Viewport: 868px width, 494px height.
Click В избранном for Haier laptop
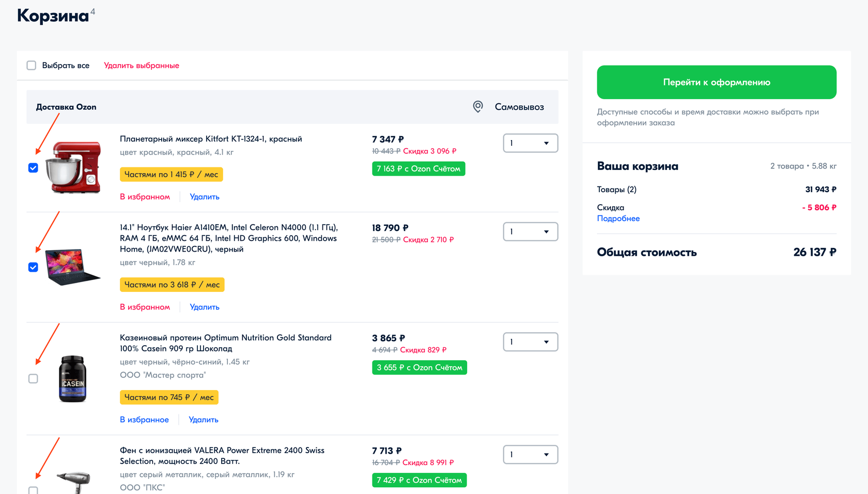pos(145,307)
